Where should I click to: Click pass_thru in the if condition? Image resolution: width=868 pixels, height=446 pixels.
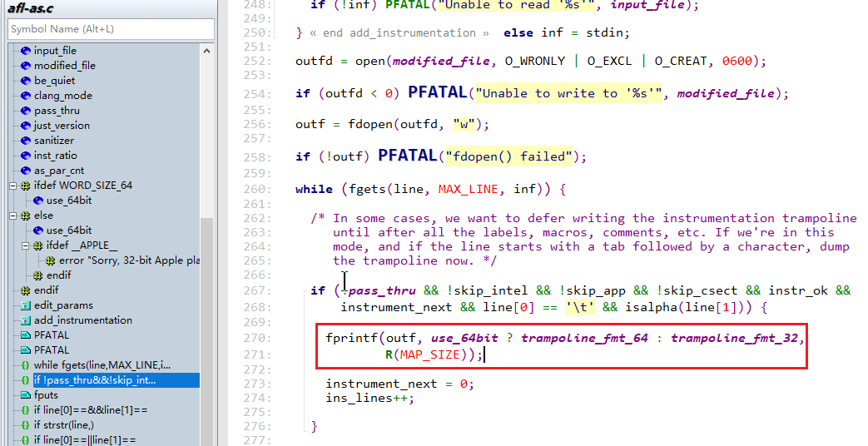pos(383,290)
